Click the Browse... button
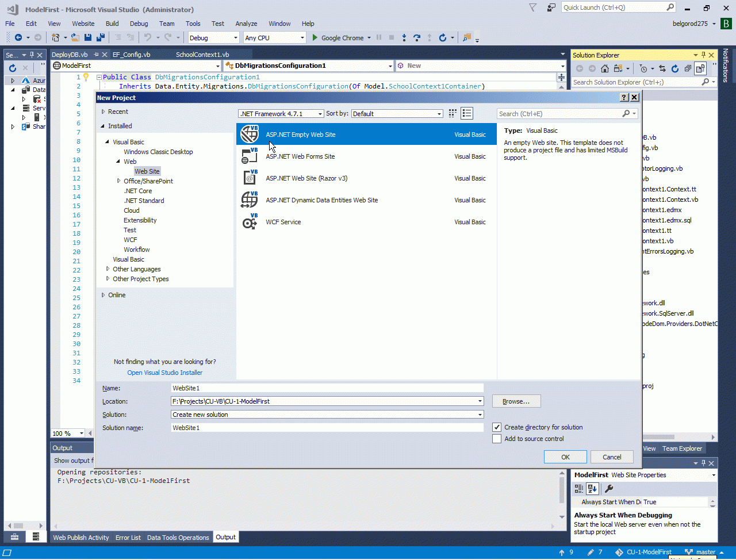This screenshot has width=736, height=560. pyautogui.click(x=516, y=401)
